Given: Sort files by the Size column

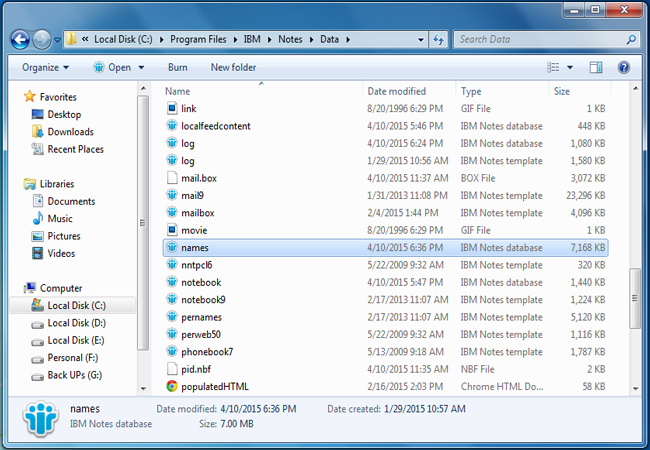Looking at the screenshot, I should pos(561,91).
